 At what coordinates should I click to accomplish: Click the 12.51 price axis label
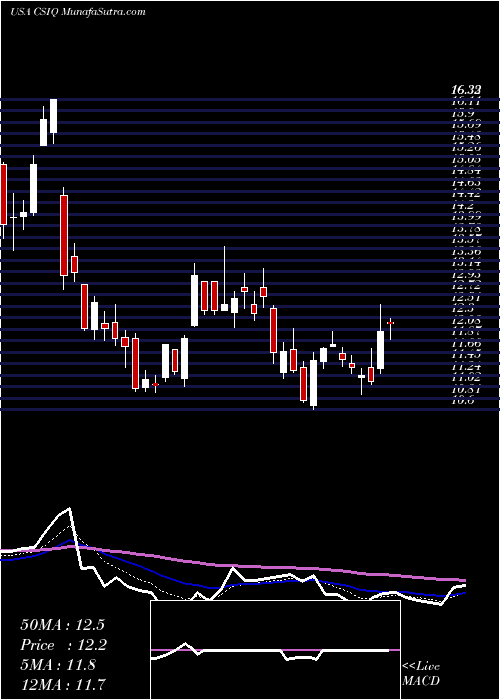467,298
